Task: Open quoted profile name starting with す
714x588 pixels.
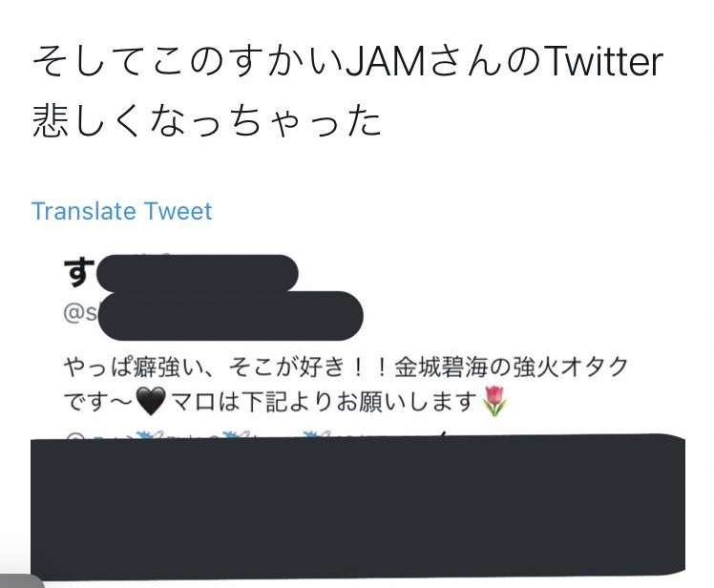Action: coord(79,272)
